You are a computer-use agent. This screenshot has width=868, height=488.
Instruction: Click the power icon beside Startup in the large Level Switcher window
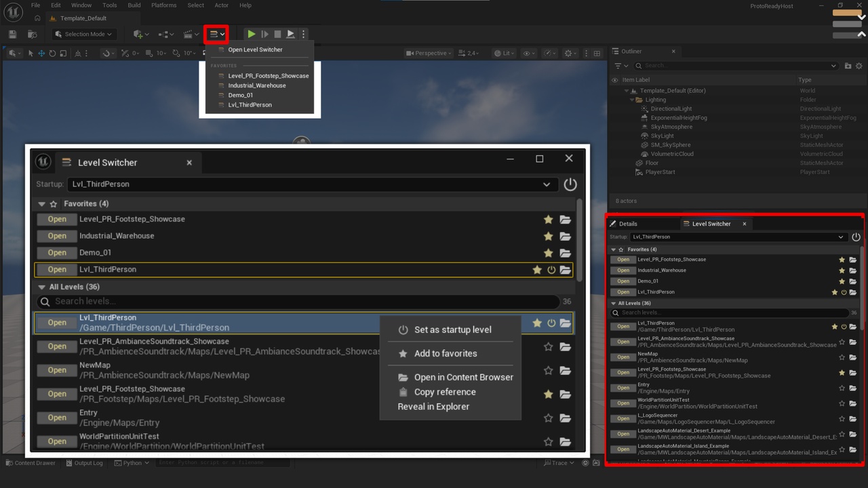point(570,184)
